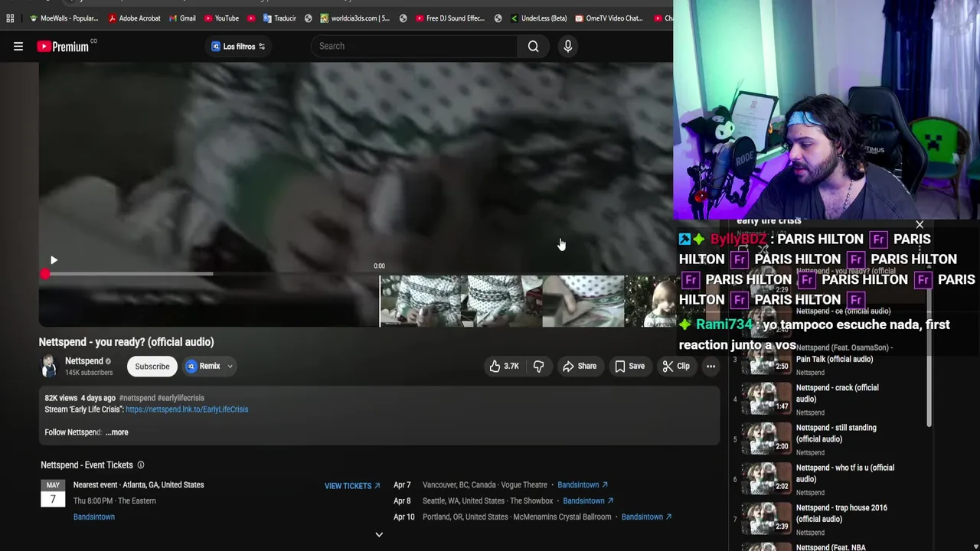
Task: Open the UnderLess (Beta) bookmark
Action: pos(538,18)
